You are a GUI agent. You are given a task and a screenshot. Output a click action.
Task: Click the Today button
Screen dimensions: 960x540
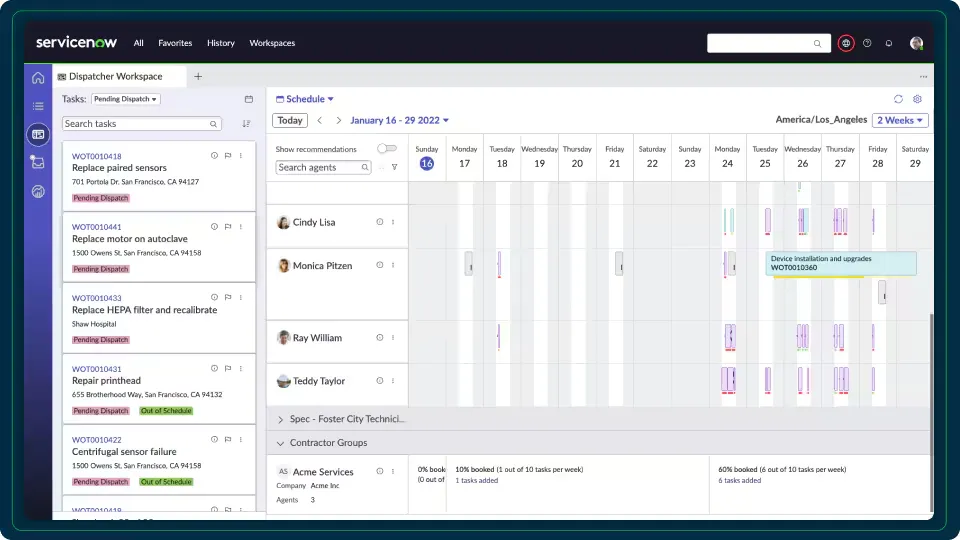290,120
